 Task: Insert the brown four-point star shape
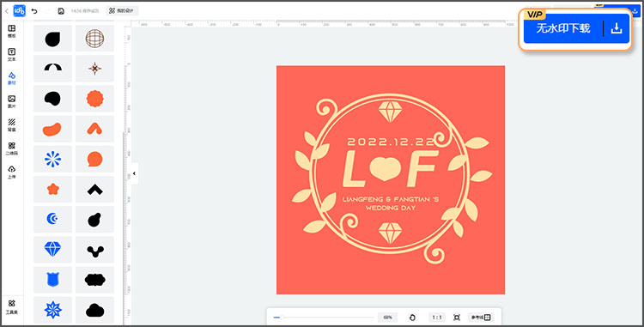point(94,69)
